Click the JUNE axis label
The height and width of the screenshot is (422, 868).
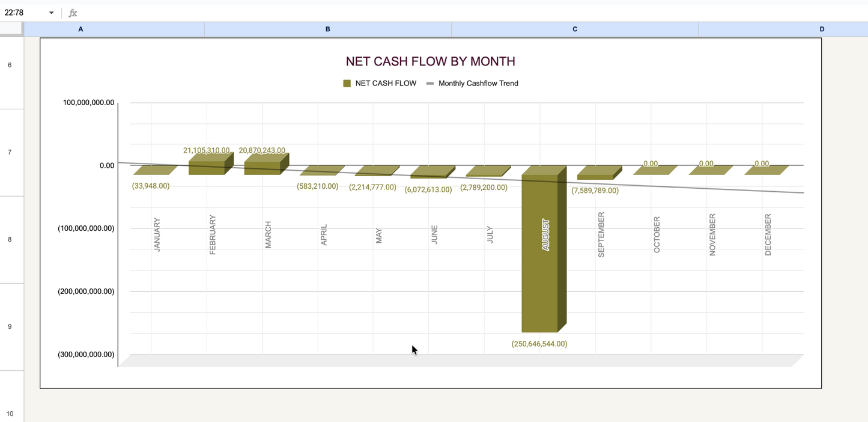click(x=435, y=234)
